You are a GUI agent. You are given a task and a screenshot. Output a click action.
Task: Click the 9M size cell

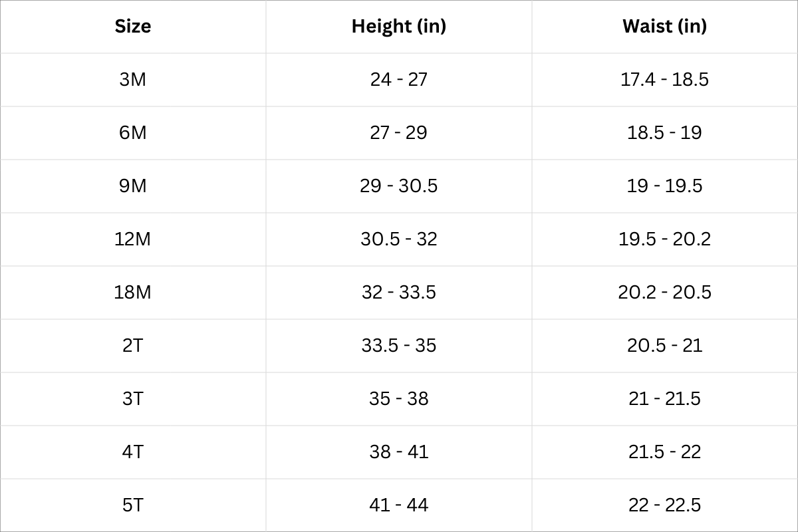coord(133,186)
